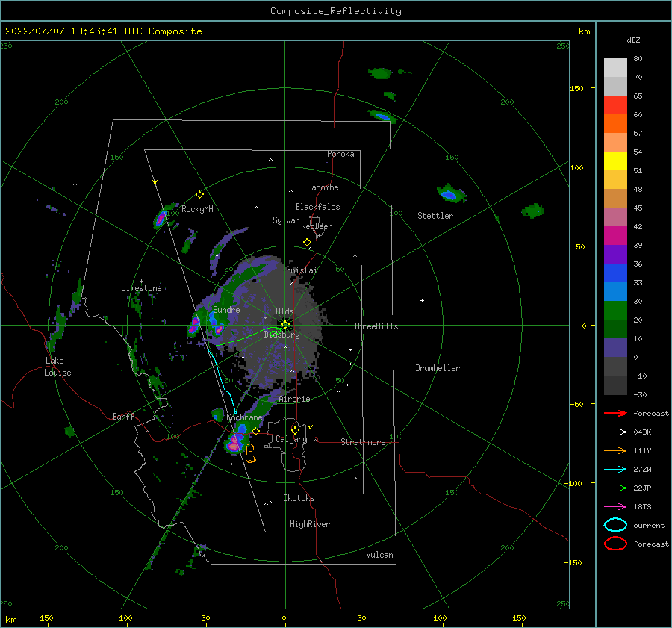Click the Strathmore town label
This screenshot has height=628, width=672.
tap(363, 442)
